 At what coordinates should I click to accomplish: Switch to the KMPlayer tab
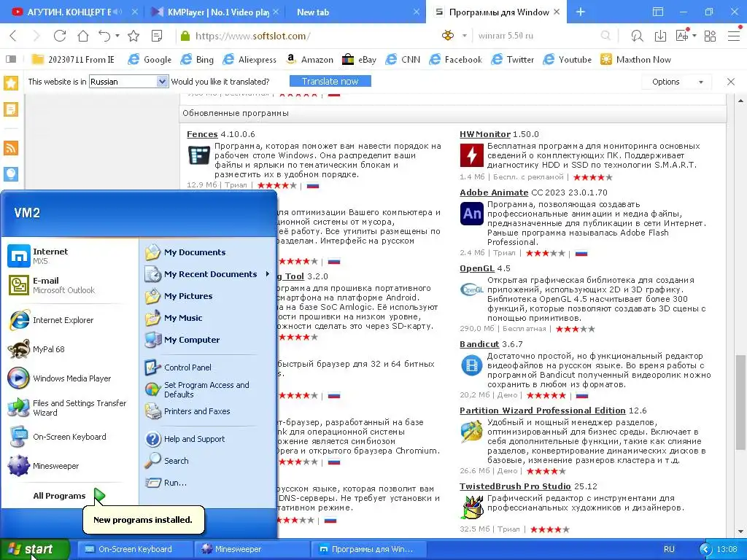click(x=215, y=12)
